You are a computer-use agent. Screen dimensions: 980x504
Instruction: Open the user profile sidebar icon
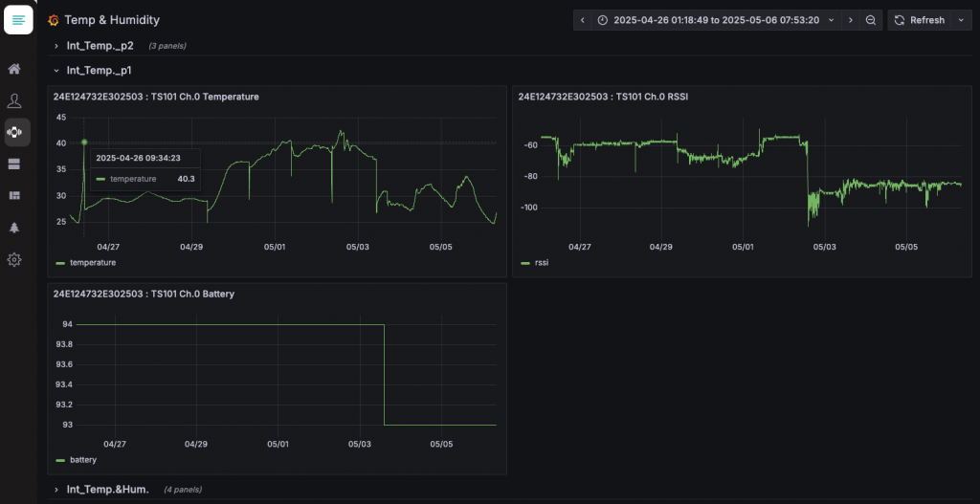click(14, 100)
